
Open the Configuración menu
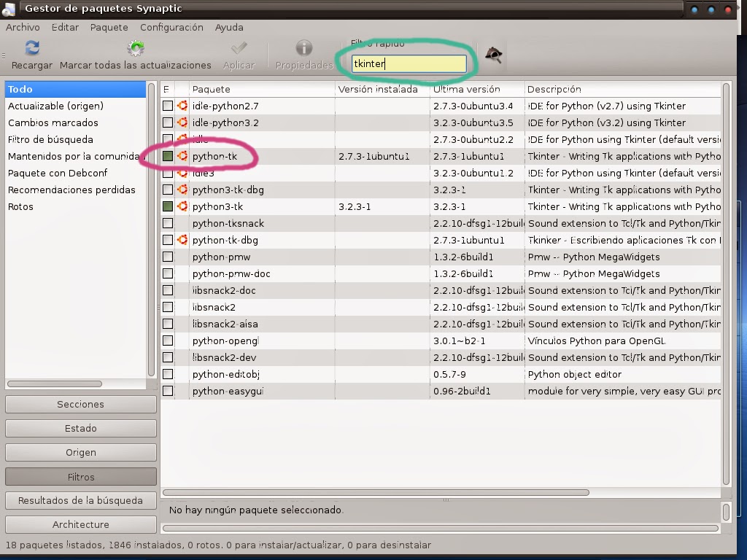click(x=171, y=27)
